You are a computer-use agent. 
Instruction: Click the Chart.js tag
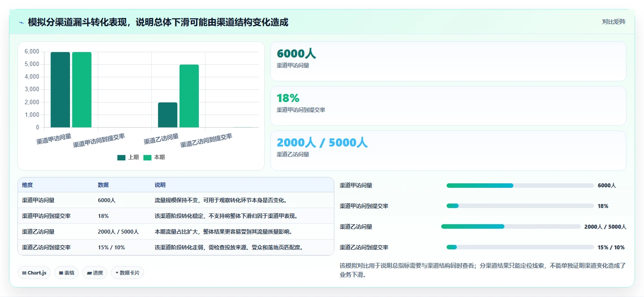click(x=34, y=273)
